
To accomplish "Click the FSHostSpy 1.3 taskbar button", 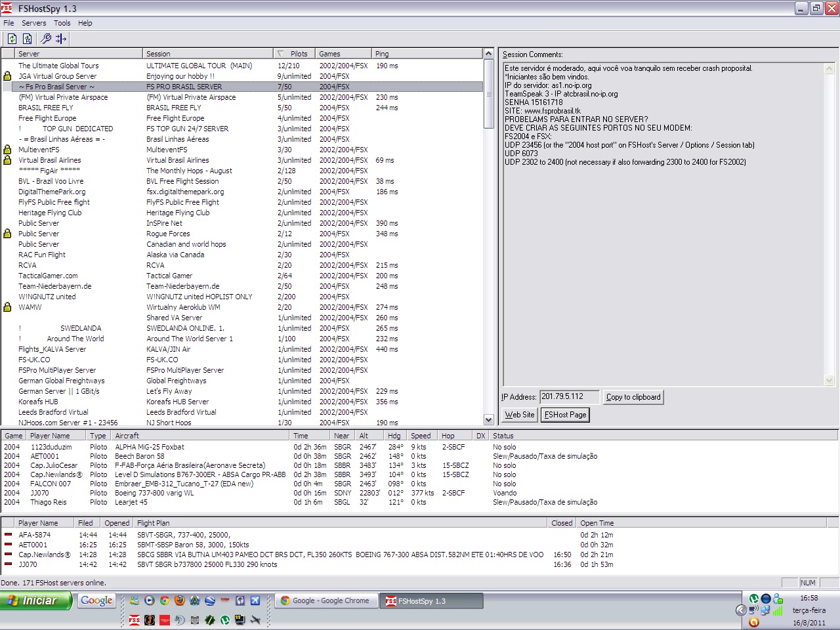I will (x=430, y=600).
